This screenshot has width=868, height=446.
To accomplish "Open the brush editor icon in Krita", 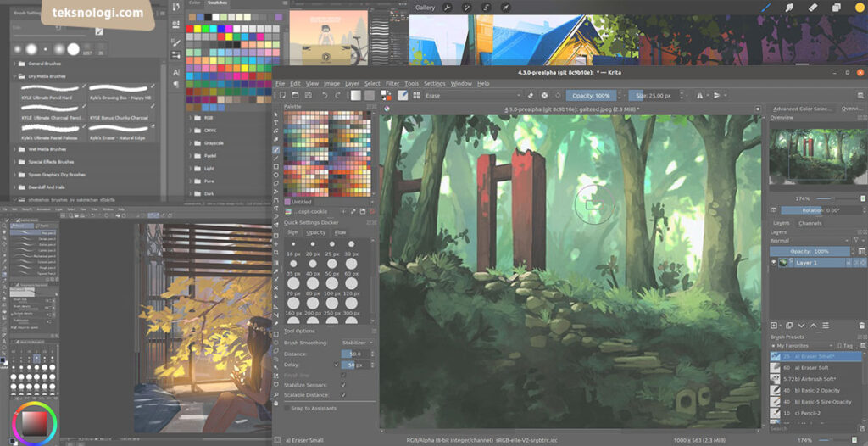I will (403, 95).
